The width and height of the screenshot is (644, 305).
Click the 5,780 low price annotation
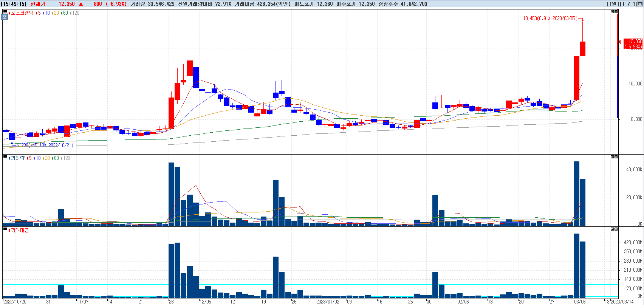45,145
